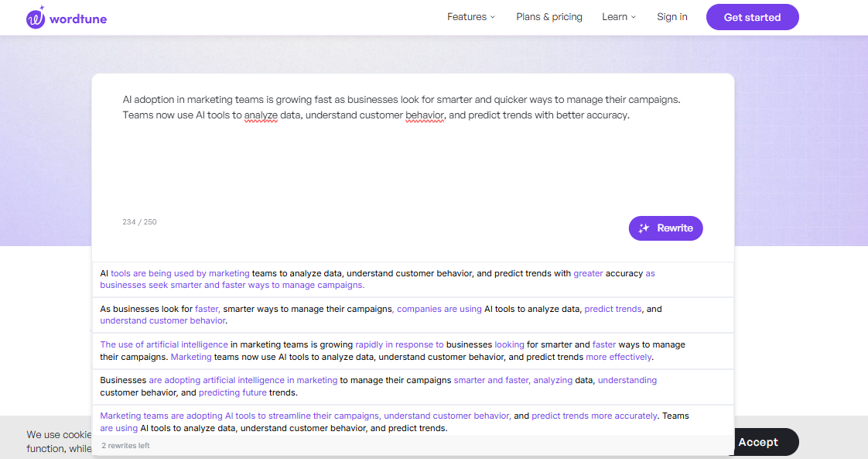
Task: Accept the cookie notice
Action: 757,442
